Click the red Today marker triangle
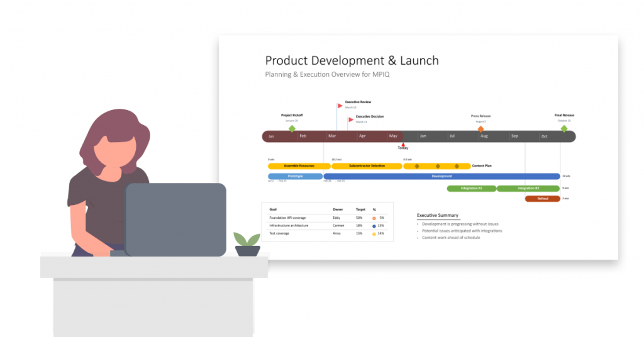The height and width of the screenshot is (337, 644). coord(402,144)
